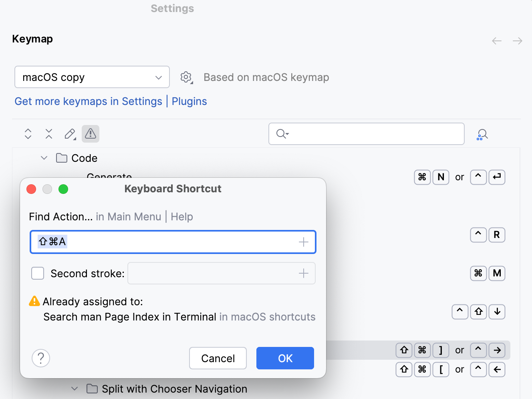The image size is (532, 399).
Task: Cancel the Keyboard Shortcut dialog
Action: [218, 358]
